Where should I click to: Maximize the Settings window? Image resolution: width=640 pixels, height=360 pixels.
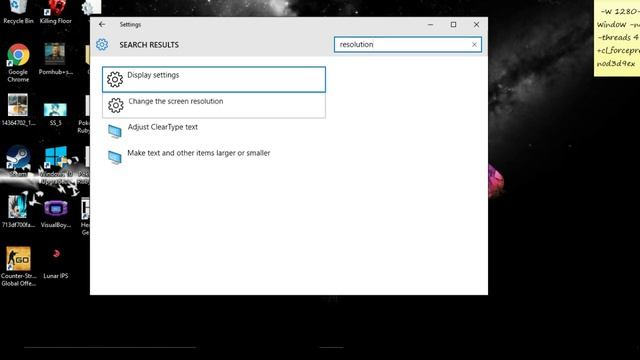[453, 24]
